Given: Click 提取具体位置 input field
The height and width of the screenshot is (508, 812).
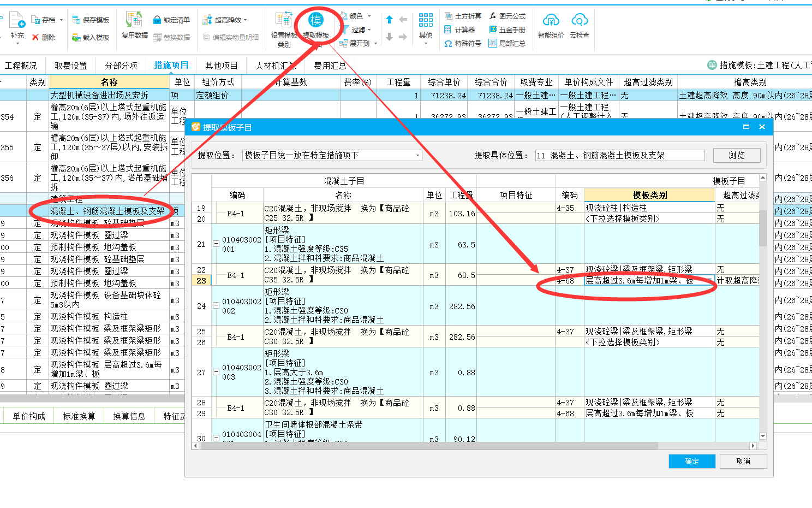Looking at the screenshot, I should click(x=620, y=156).
